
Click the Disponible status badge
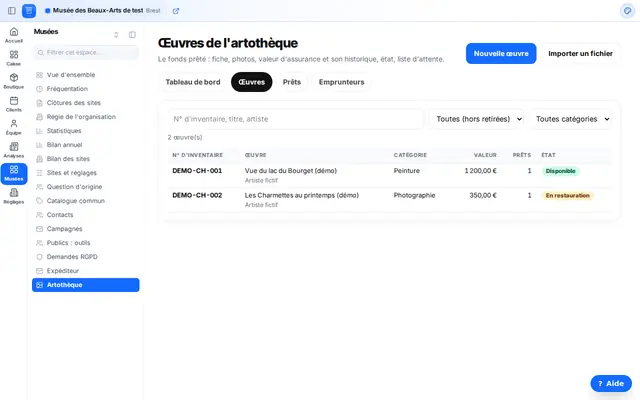[560, 171]
